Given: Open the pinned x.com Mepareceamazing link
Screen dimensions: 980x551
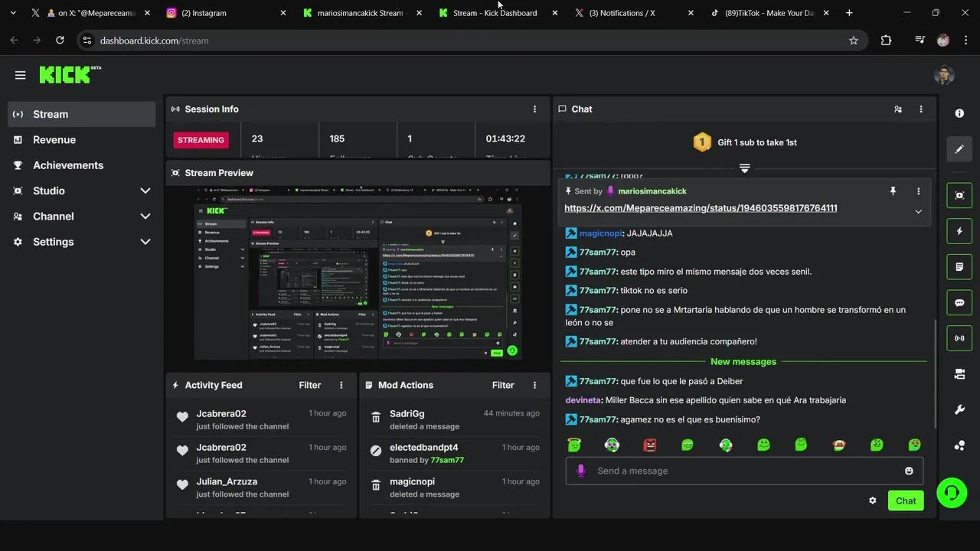Looking at the screenshot, I should tap(701, 208).
